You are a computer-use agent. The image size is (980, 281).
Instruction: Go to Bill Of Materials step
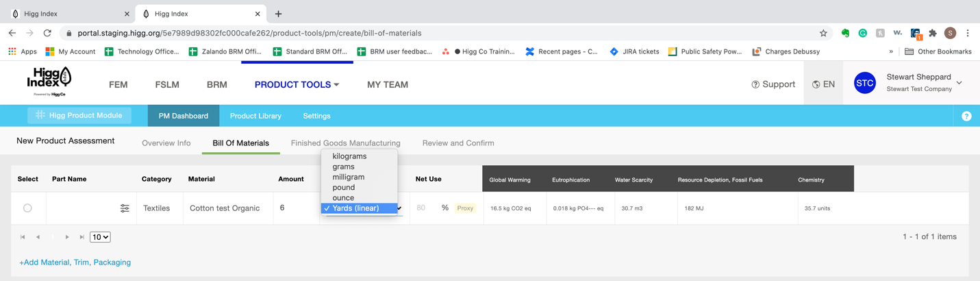point(241,143)
